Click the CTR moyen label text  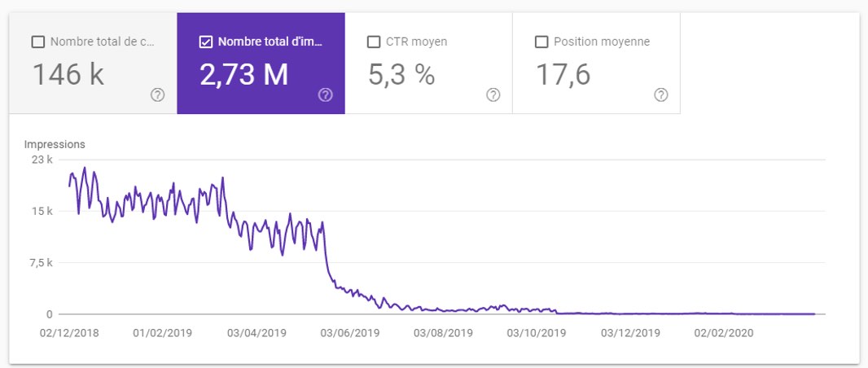[x=416, y=42]
